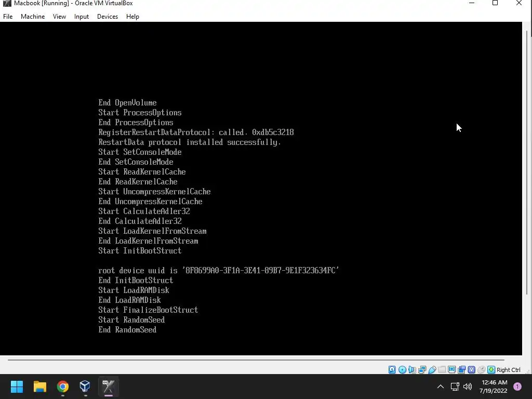Click the hard disk activity status icon
Screen dimensions: 532x399
pyautogui.click(x=392, y=370)
